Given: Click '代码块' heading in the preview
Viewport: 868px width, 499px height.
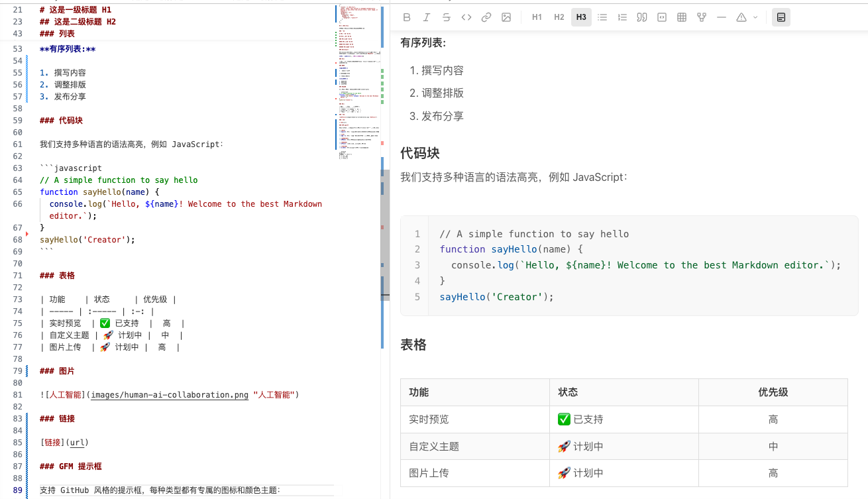Looking at the screenshot, I should [420, 153].
